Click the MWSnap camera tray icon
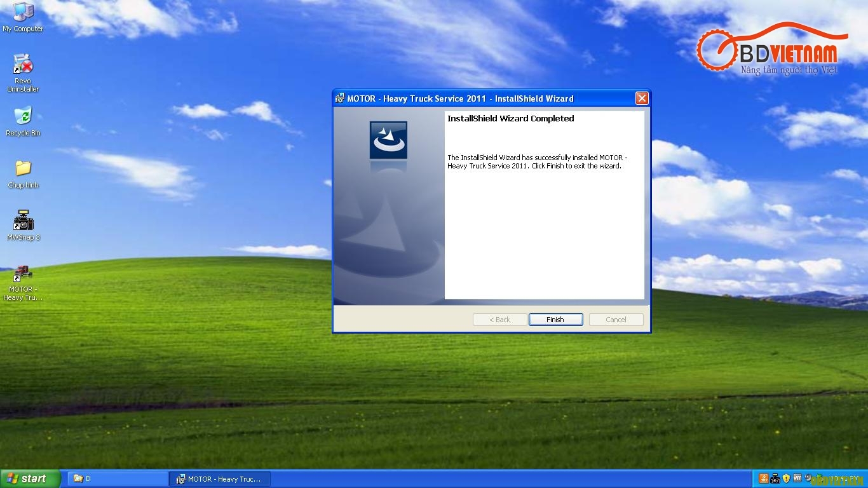The width and height of the screenshot is (868, 488). click(775, 478)
